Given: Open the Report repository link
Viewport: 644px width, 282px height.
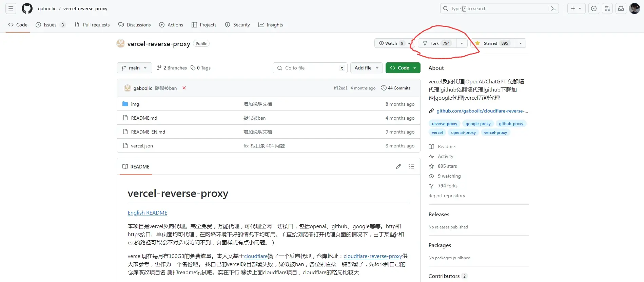Looking at the screenshot, I should click(447, 196).
